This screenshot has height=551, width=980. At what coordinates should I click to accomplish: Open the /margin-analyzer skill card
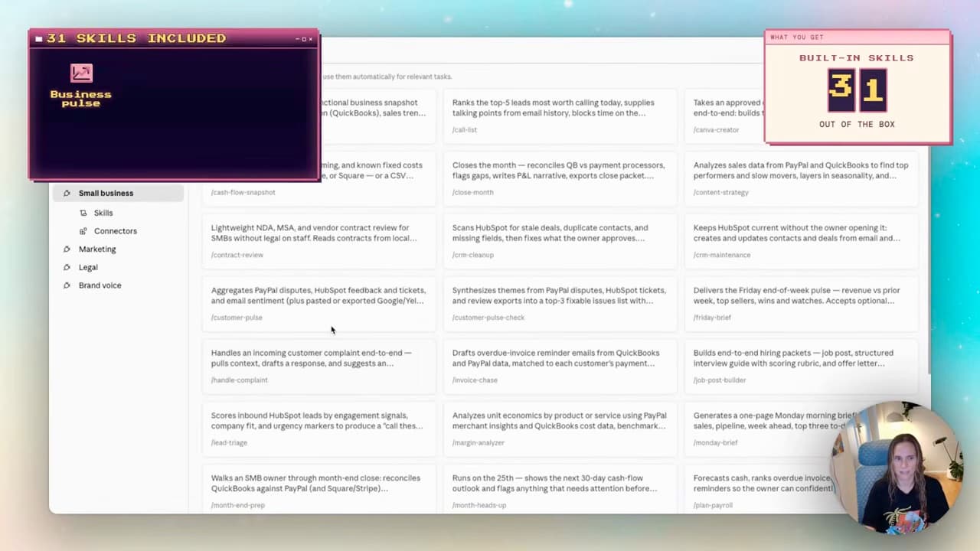click(x=560, y=429)
